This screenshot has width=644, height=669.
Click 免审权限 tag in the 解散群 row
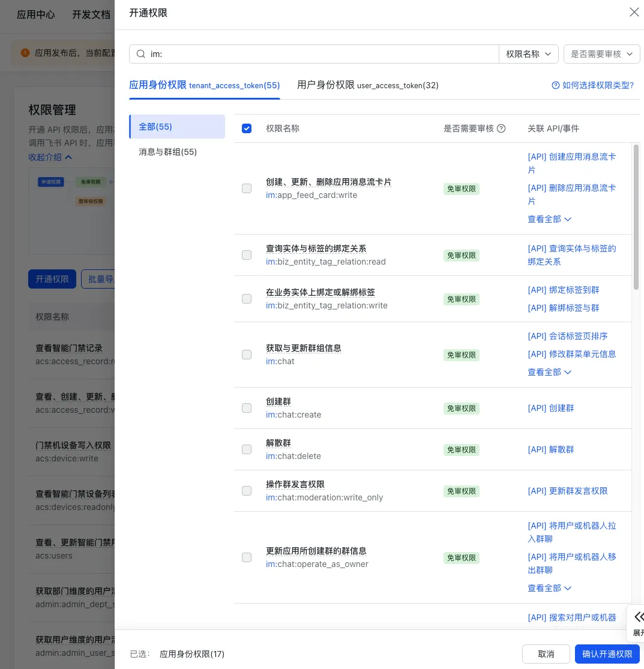pos(462,449)
